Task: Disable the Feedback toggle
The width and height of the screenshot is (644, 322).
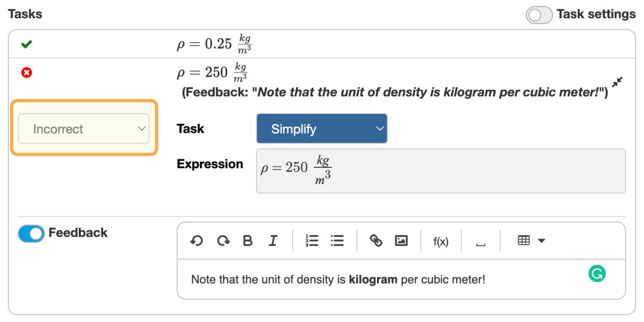Action: pos(31,233)
